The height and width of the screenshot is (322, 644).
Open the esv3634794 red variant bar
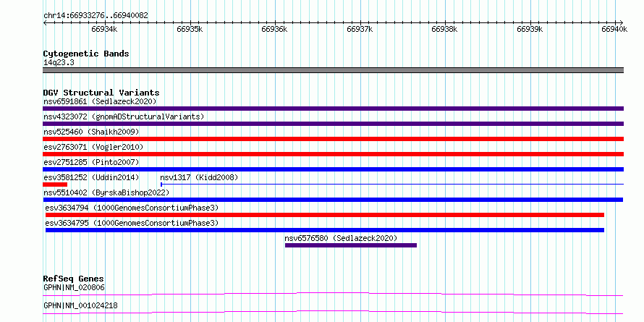tap(325, 215)
